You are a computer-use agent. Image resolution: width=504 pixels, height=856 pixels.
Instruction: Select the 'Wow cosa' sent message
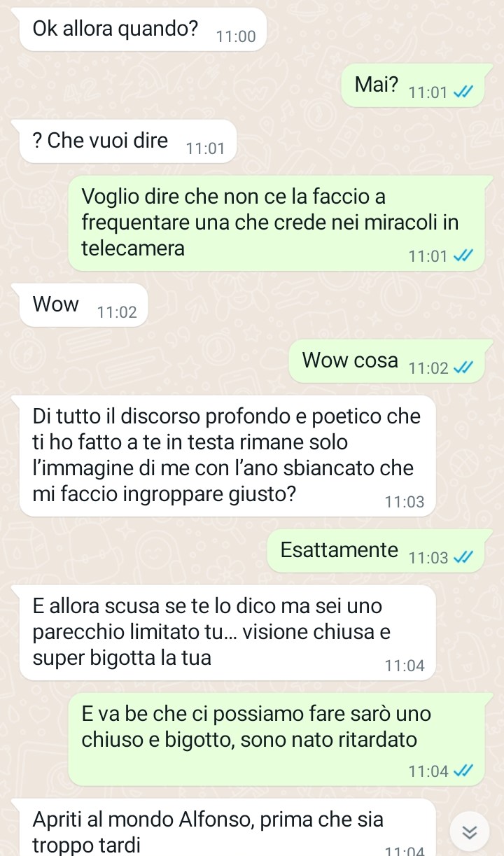coord(386,361)
